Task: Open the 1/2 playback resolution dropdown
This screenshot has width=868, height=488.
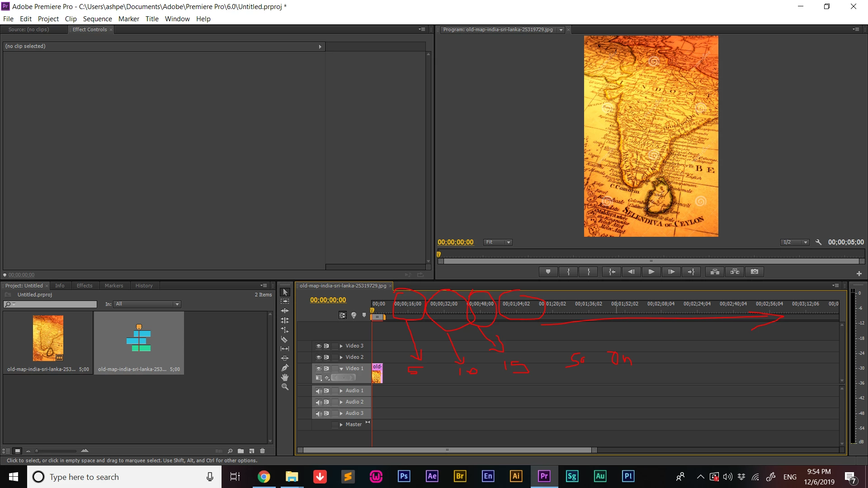Action: [794, 242]
